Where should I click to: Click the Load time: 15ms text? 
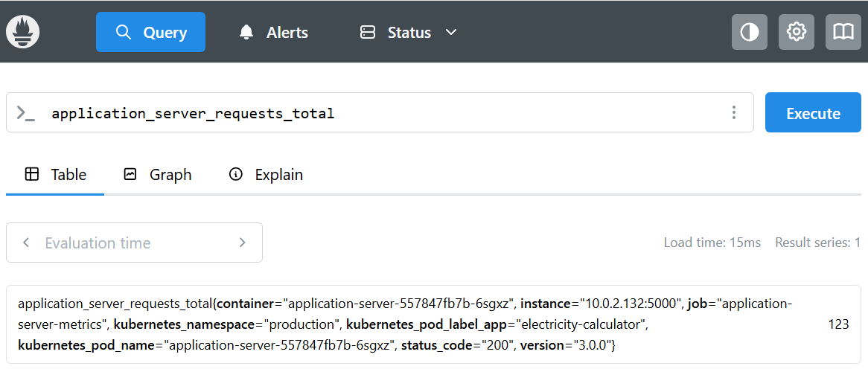[x=712, y=243]
